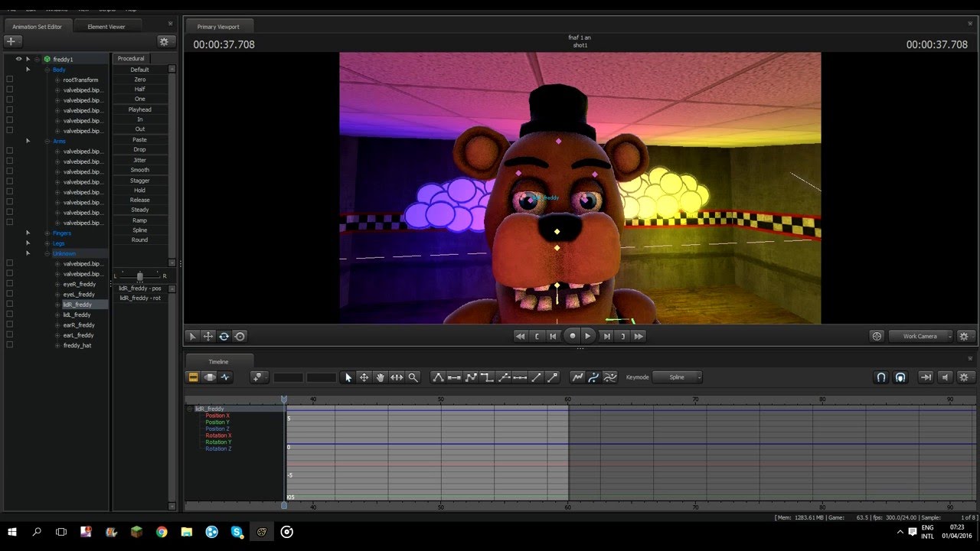The width and height of the screenshot is (980, 551).
Task: Apply the spline tangent icon
Action: [x=438, y=377]
